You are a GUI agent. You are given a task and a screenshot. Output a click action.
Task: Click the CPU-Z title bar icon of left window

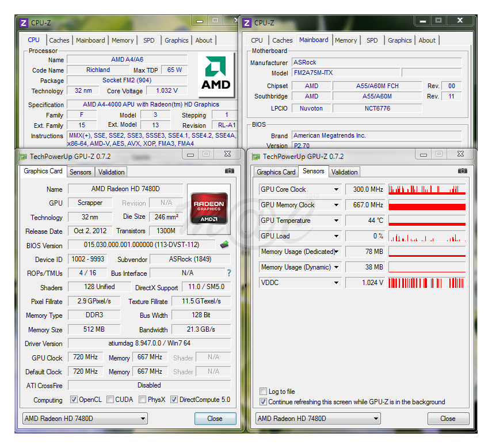[x=24, y=23]
